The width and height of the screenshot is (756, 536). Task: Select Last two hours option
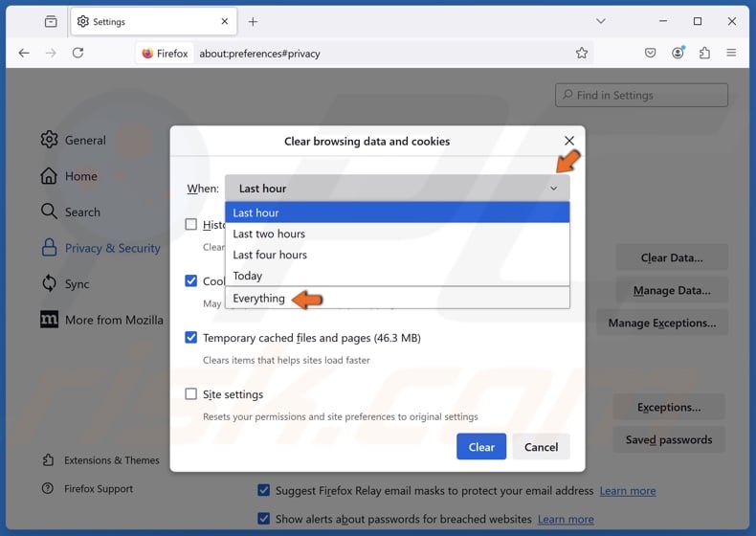(397, 234)
